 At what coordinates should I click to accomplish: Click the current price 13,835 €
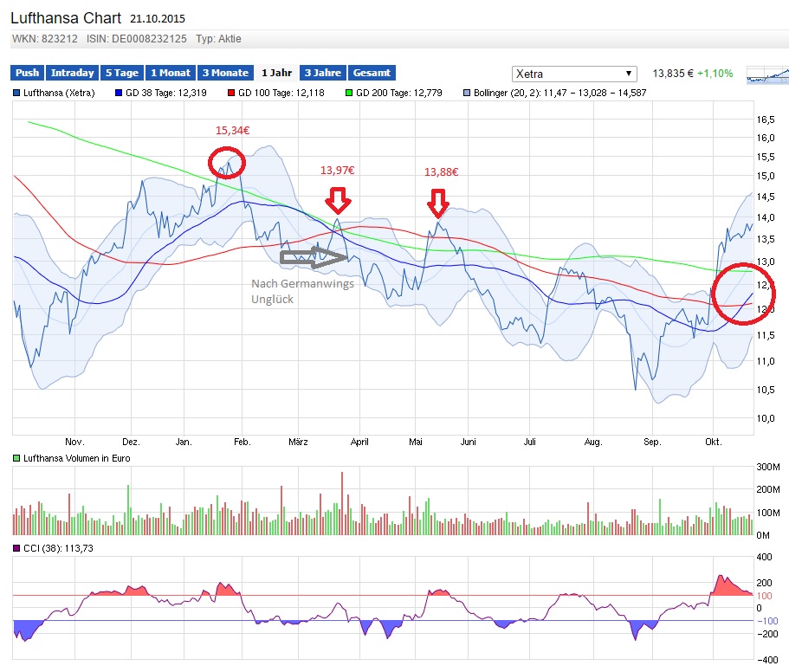coord(673,74)
